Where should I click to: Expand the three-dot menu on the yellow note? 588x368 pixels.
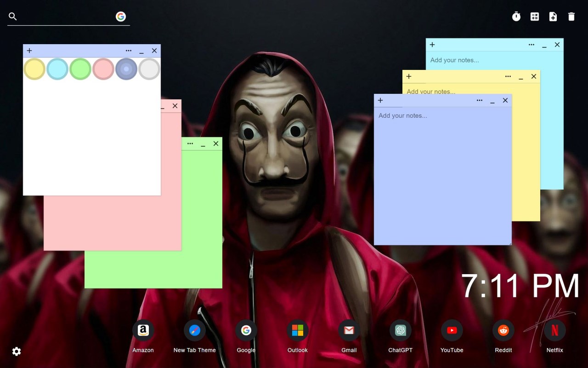(x=508, y=76)
